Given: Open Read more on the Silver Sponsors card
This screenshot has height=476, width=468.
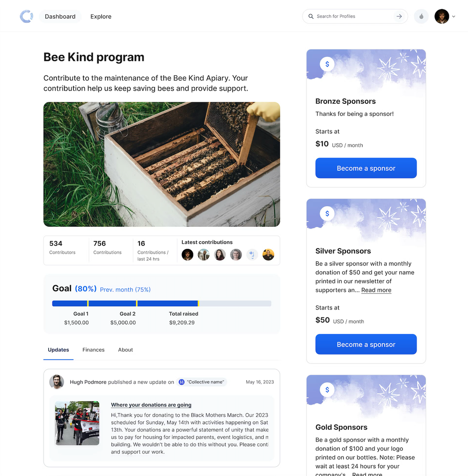Looking at the screenshot, I should (376, 290).
